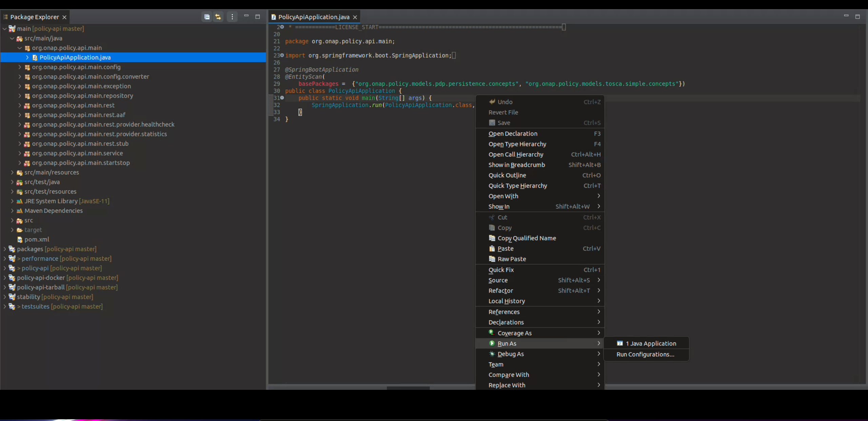Click the target folder icon
868x421 pixels.
click(20, 230)
